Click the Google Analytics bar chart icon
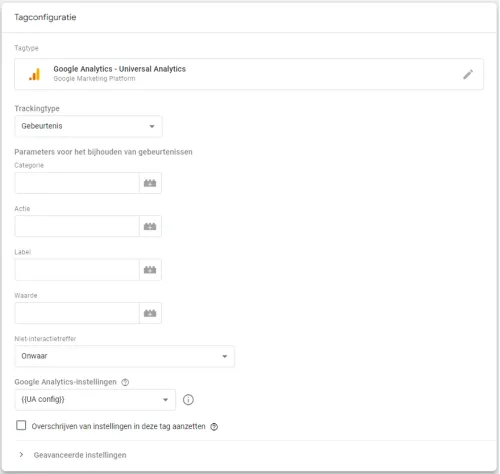Screen dimensions: 500x474 [35, 74]
